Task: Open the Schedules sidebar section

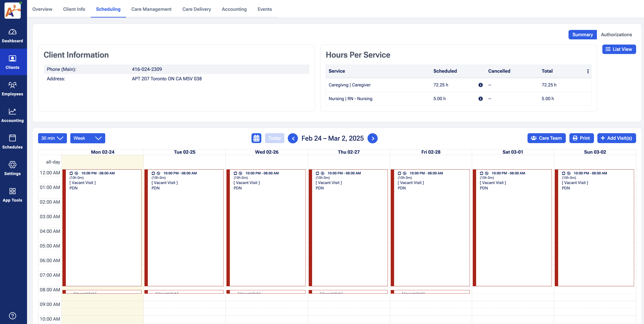Action: 12,142
